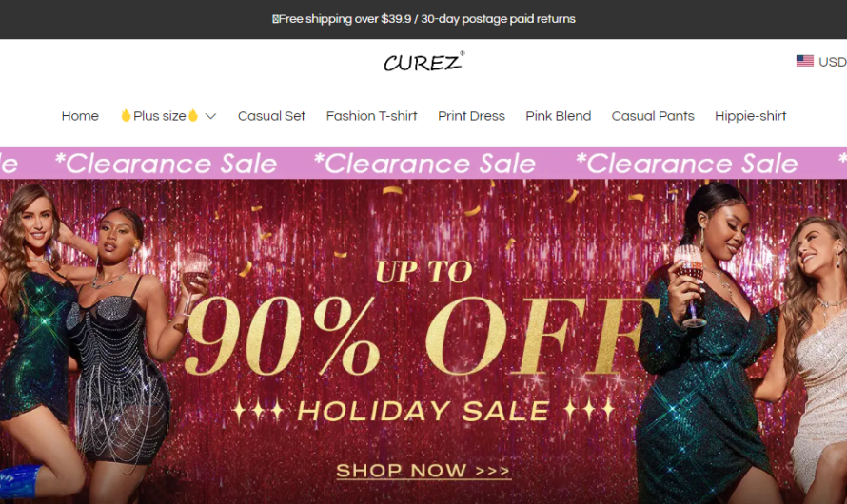Viewport: 847px width, 504px height.
Task: Open the USD currency selector
Action: 821,62
